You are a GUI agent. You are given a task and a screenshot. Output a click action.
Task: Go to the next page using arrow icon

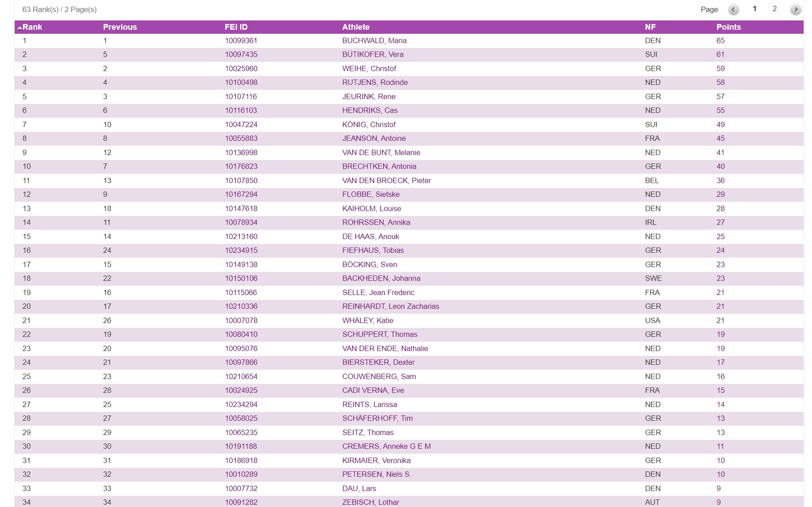coord(796,9)
